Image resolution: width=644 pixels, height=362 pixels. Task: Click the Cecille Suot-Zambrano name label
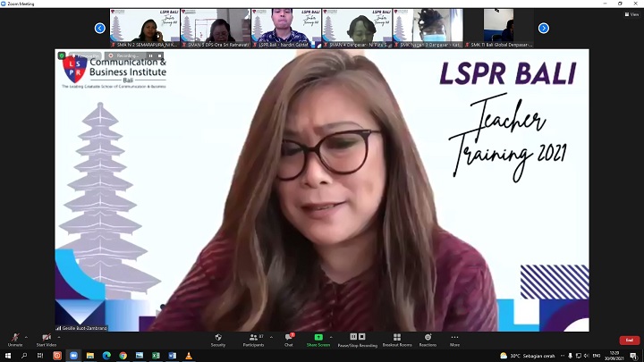point(81,328)
